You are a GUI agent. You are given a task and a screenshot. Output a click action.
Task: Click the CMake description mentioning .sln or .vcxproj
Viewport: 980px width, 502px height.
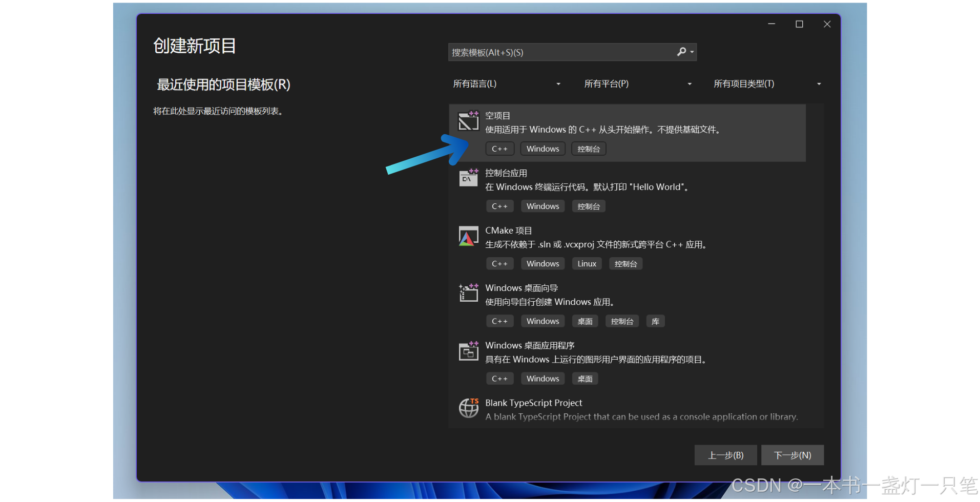pyautogui.click(x=597, y=244)
